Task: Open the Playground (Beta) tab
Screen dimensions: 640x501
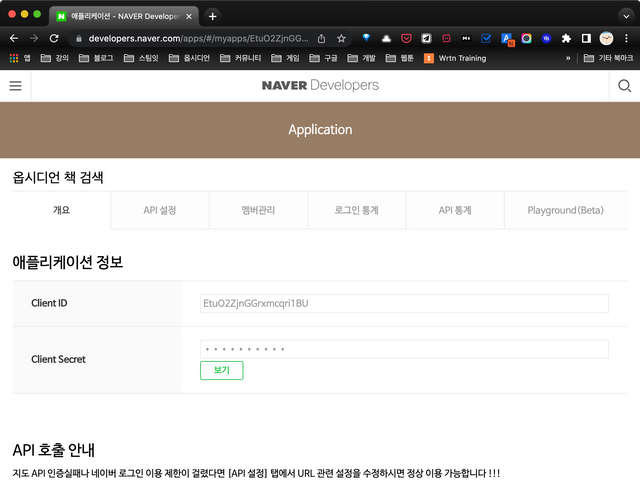Action: (x=565, y=210)
